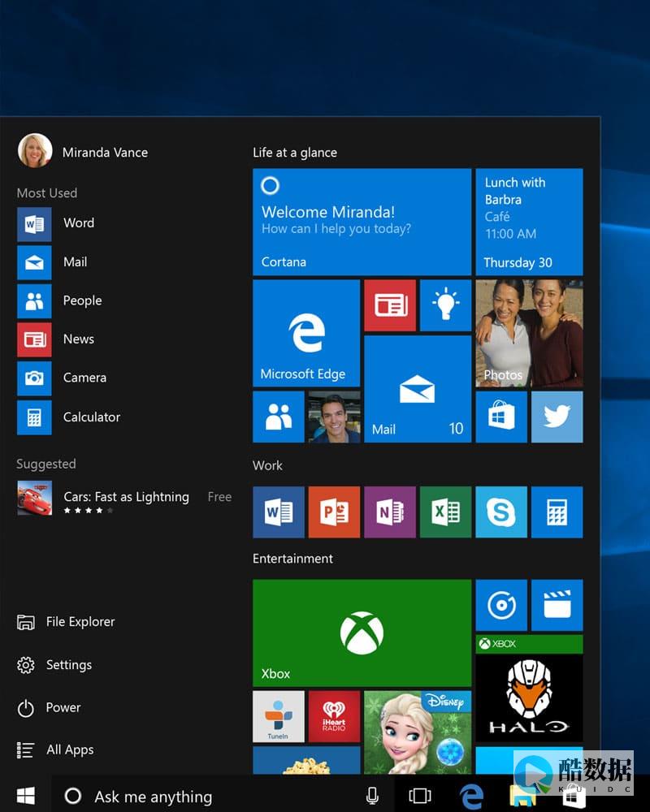Image resolution: width=650 pixels, height=812 pixels.
Task: Open the Movies & TV clapperboard tile
Action: [x=557, y=605]
